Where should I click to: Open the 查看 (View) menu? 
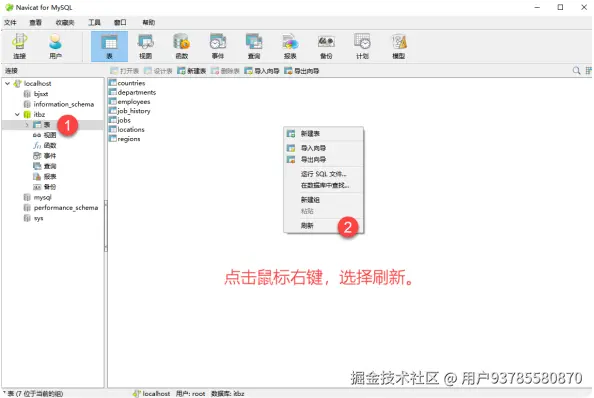pyautogui.click(x=36, y=22)
